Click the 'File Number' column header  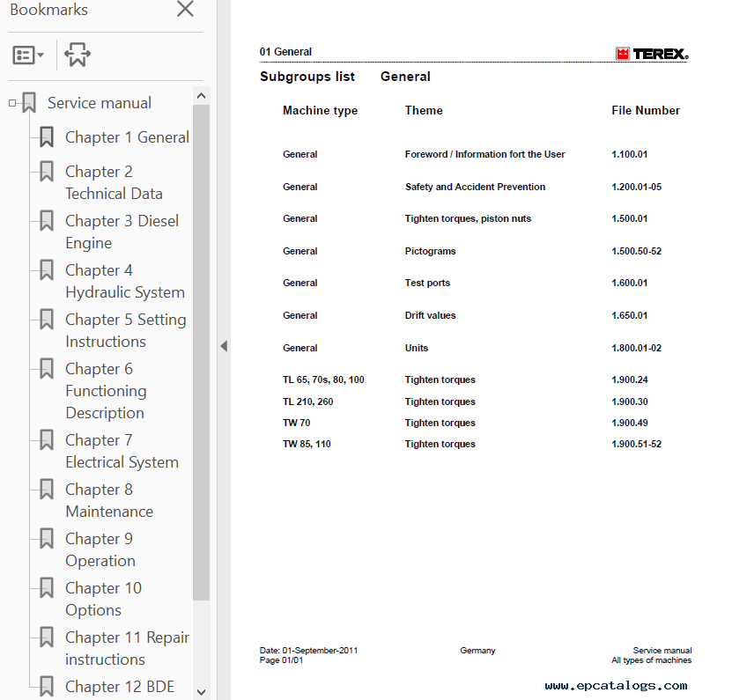coord(646,111)
